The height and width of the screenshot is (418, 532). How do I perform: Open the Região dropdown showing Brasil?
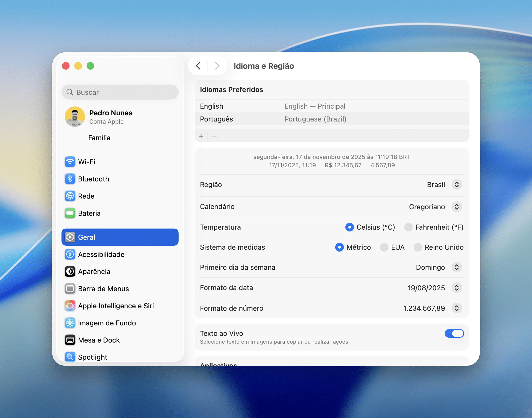(457, 185)
